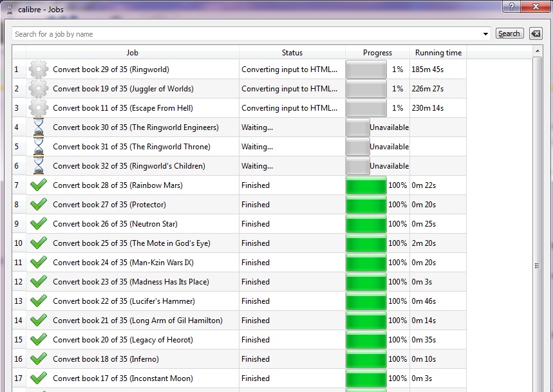Close the calibre Jobs window
The width and height of the screenshot is (553, 392).
click(536, 6)
